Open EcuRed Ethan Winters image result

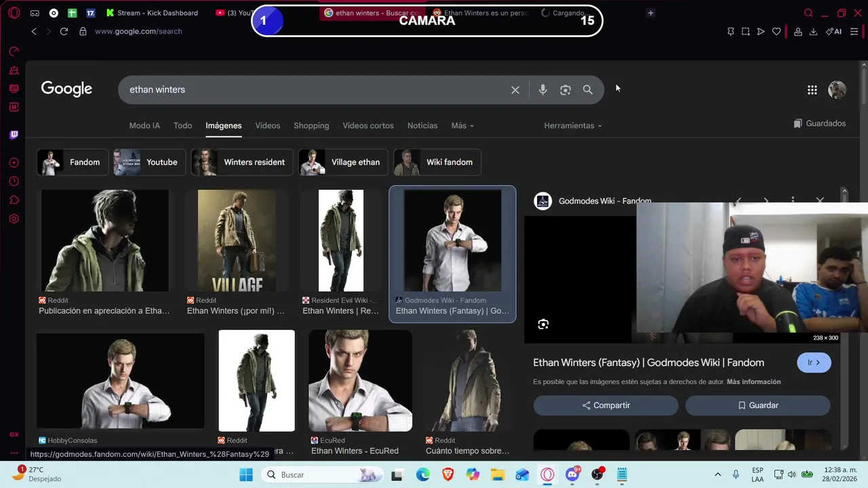(360, 381)
